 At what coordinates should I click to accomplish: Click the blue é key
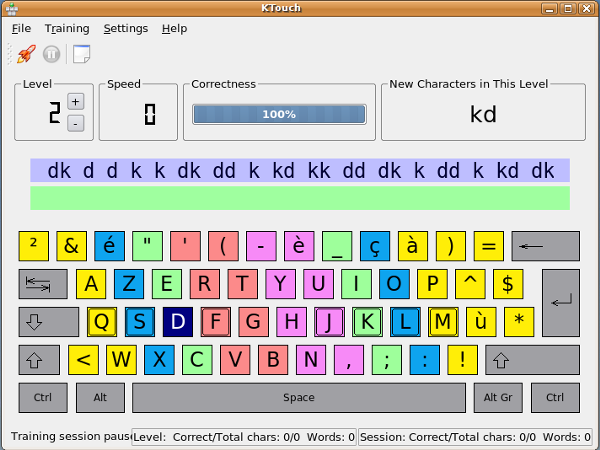pos(109,246)
